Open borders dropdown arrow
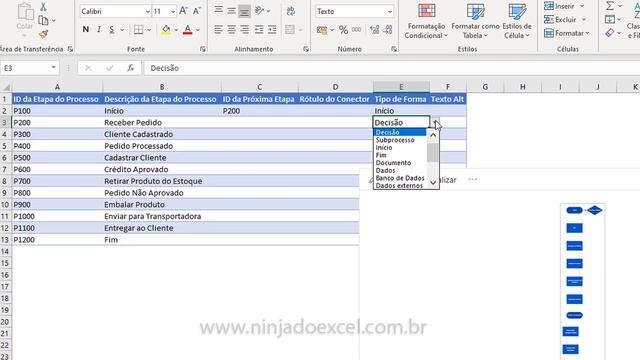 point(149,30)
